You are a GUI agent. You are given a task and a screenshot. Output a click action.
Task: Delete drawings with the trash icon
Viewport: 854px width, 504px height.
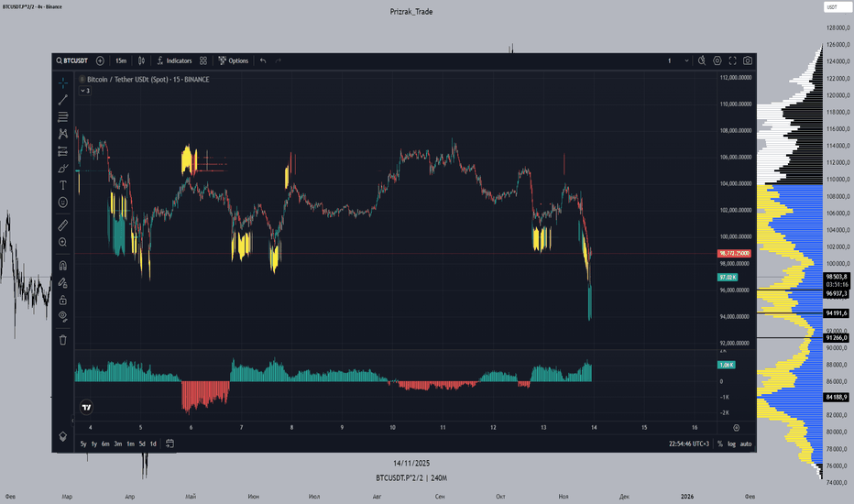tap(62, 339)
